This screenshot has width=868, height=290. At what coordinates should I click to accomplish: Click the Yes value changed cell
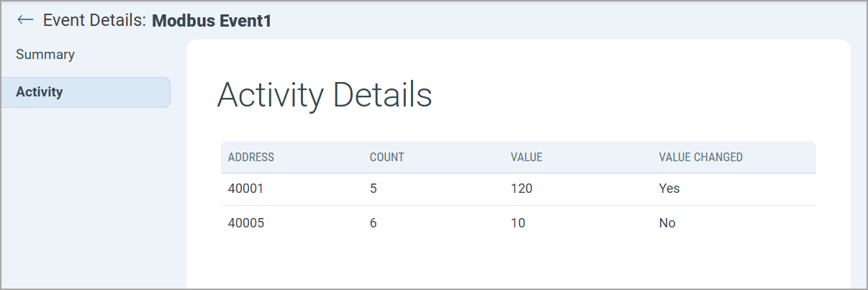coord(669,189)
